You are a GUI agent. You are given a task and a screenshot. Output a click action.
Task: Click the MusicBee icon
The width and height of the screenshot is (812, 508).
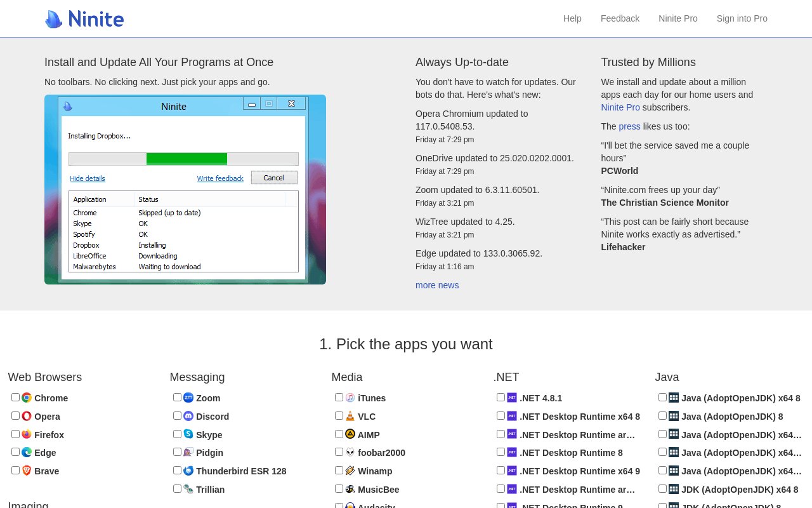pyautogui.click(x=350, y=489)
